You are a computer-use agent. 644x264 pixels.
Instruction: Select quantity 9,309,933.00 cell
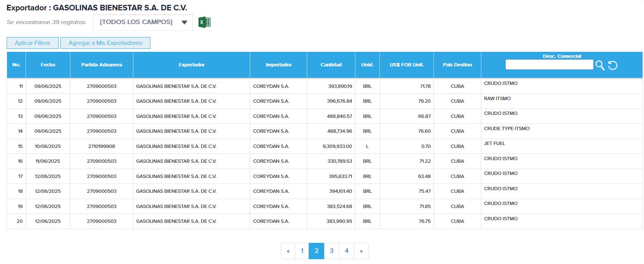coord(331,146)
